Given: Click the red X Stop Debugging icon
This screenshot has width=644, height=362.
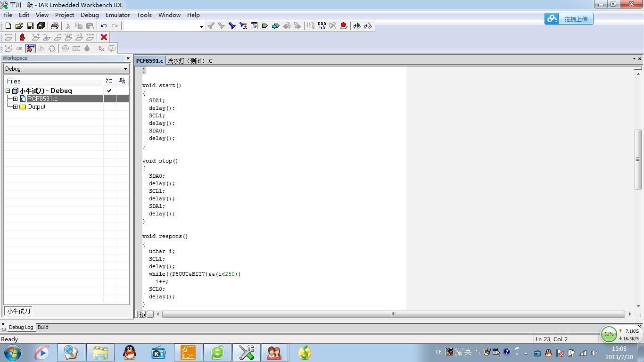Looking at the screenshot, I should [x=104, y=37].
